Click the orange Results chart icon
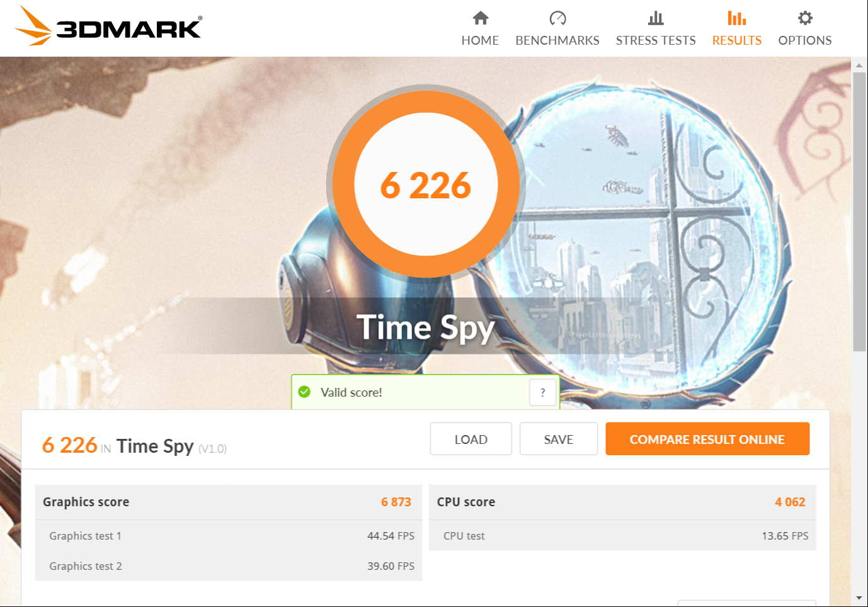 736,18
